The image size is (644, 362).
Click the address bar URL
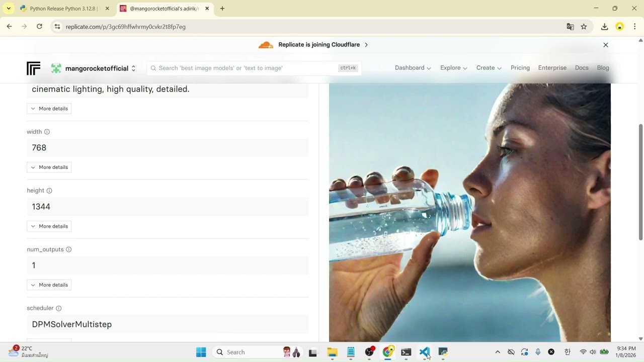click(126, 27)
